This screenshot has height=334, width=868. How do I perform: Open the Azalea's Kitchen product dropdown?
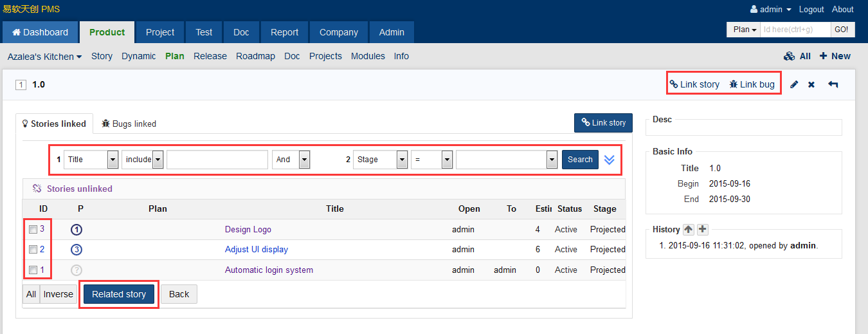(44, 57)
